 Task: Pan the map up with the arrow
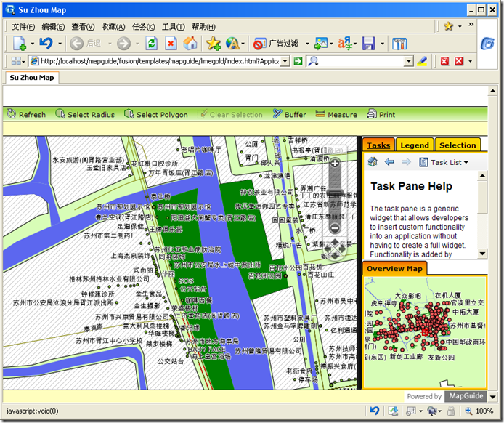click(335, 241)
